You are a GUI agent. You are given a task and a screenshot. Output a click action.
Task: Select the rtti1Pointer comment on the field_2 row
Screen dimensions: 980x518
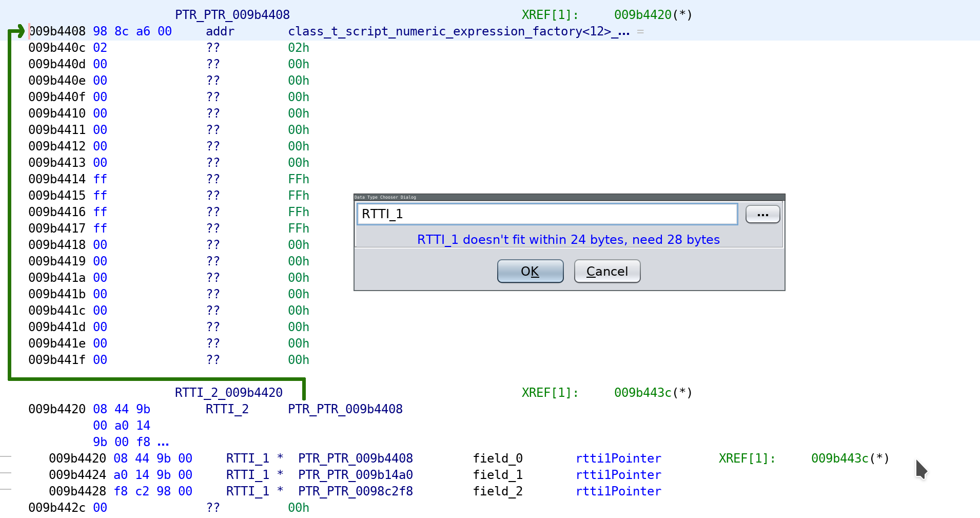[x=618, y=491]
